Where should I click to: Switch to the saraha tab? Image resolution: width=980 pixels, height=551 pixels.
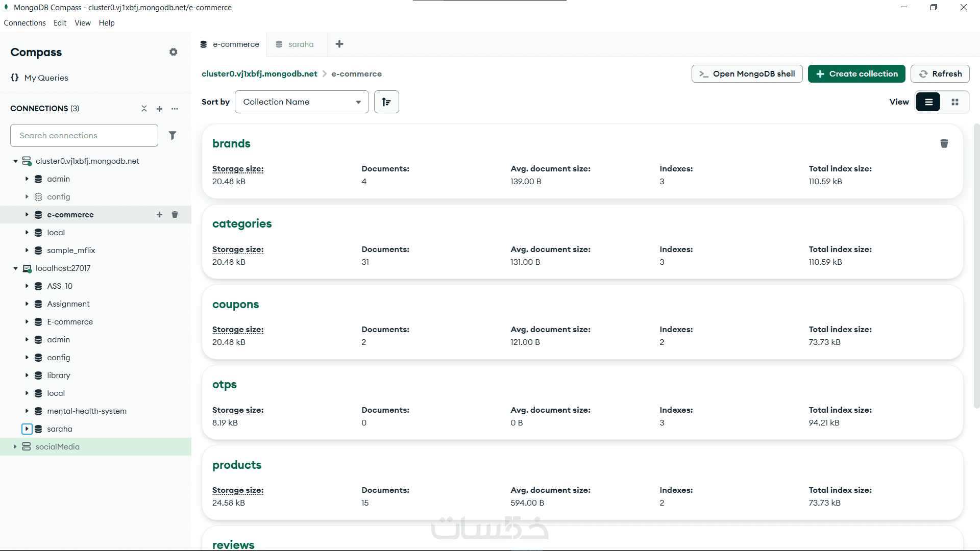(300, 44)
